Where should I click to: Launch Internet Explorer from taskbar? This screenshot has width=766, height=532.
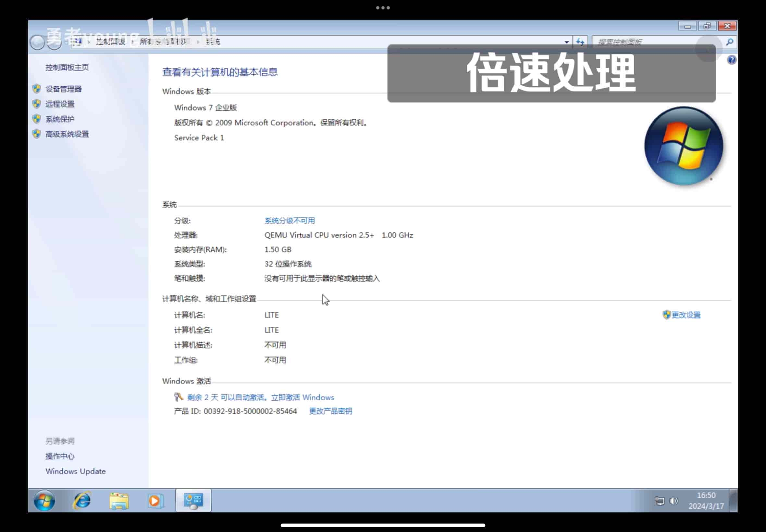(82, 501)
